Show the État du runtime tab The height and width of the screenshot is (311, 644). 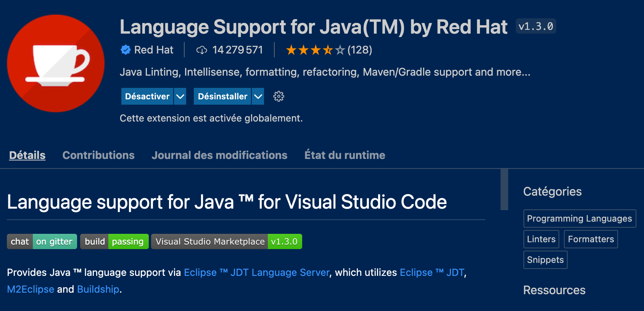[345, 155]
